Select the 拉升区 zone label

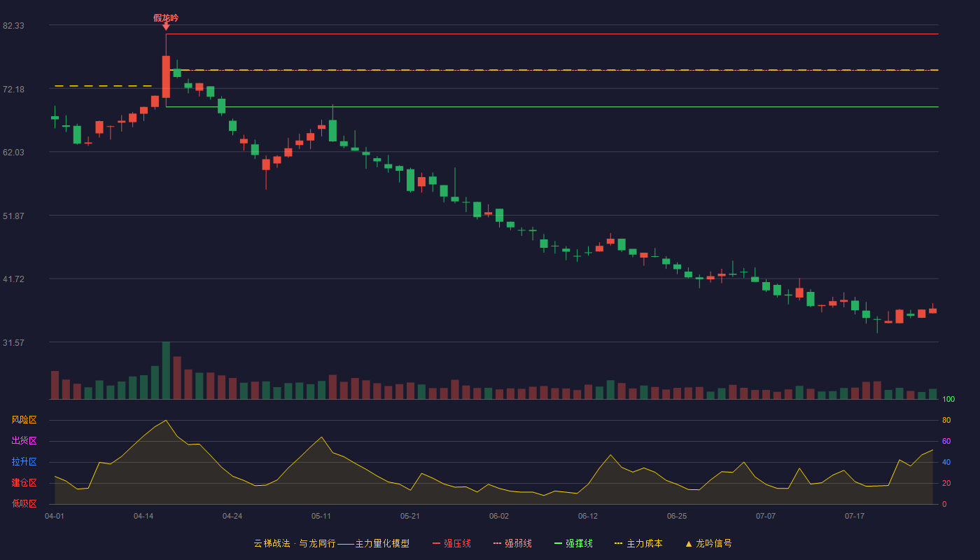pyautogui.click(x=24, y=462)
